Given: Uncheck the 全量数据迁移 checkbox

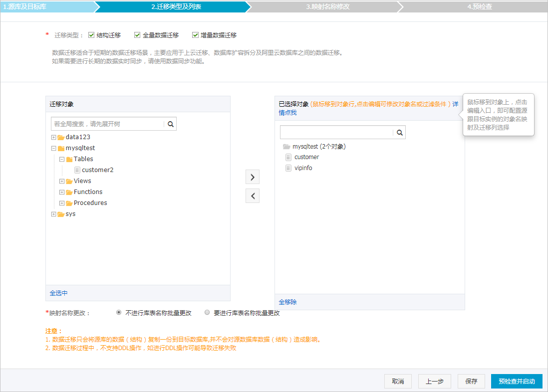Looking at the screenshot, I should point(137,35).
